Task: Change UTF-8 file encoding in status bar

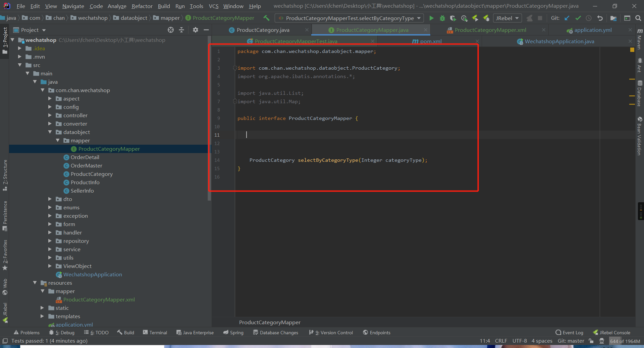Action: pos(520,341)
